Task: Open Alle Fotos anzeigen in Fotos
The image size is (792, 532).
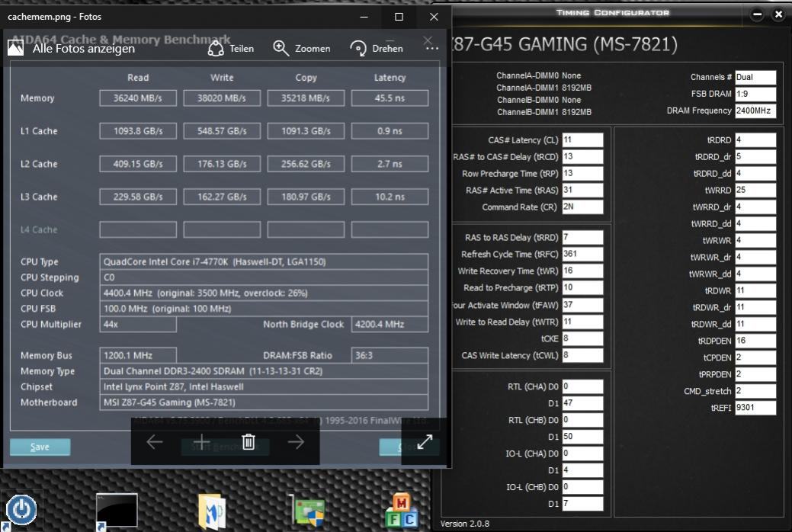Action: pyautogui.click(x=72, y=49)
